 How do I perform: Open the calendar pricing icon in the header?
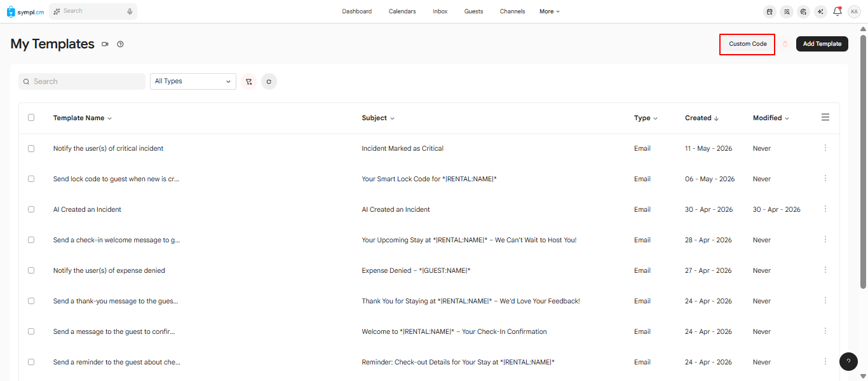pos(770,11)
